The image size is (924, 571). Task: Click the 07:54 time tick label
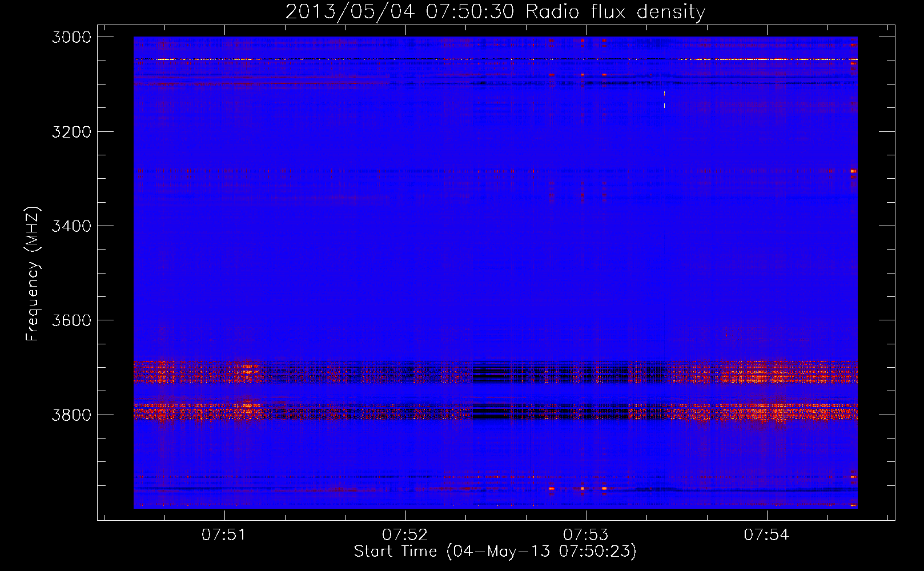coord(767,534)
